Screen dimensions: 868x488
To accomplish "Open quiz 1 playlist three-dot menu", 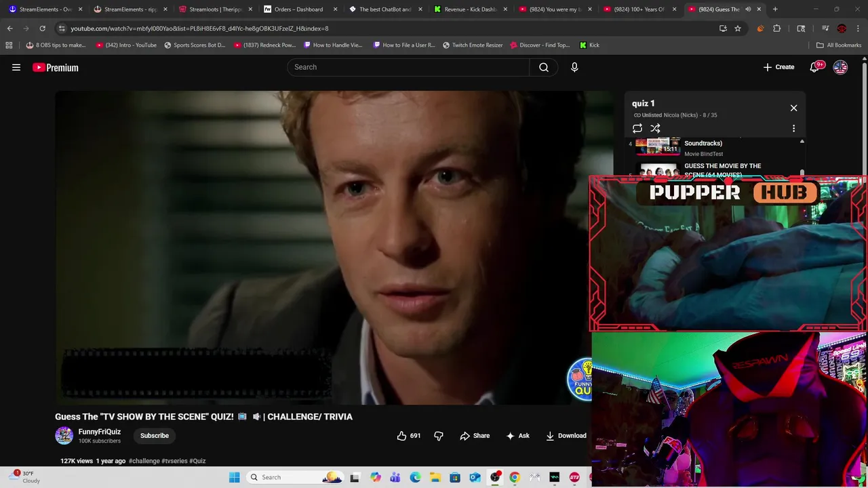I will click(x=793, y=128).
